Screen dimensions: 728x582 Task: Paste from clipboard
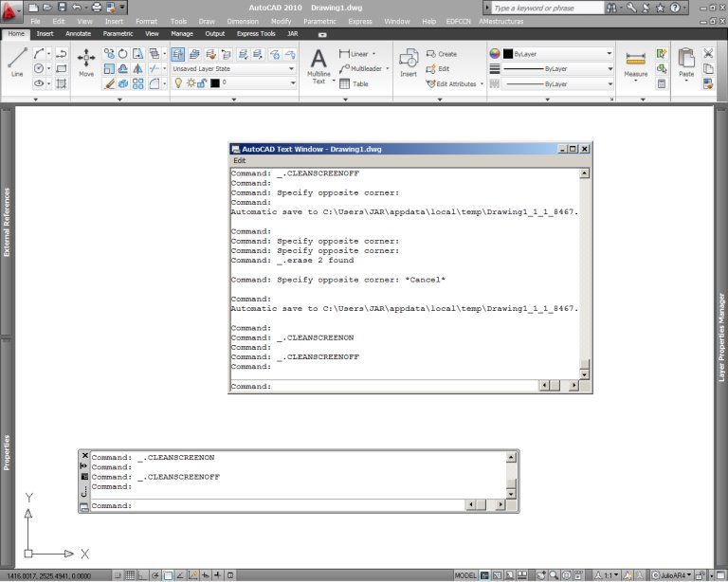coord(686,63)
